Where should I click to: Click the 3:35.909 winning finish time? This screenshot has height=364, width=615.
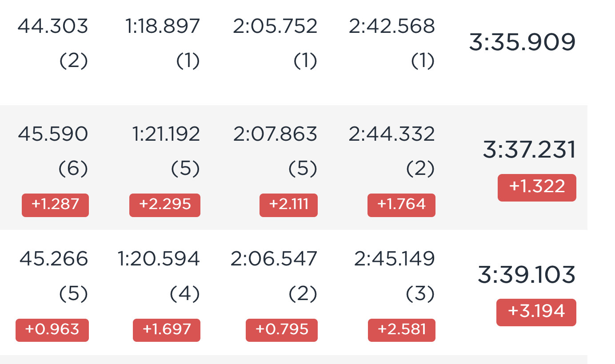[x=522, y=43]
